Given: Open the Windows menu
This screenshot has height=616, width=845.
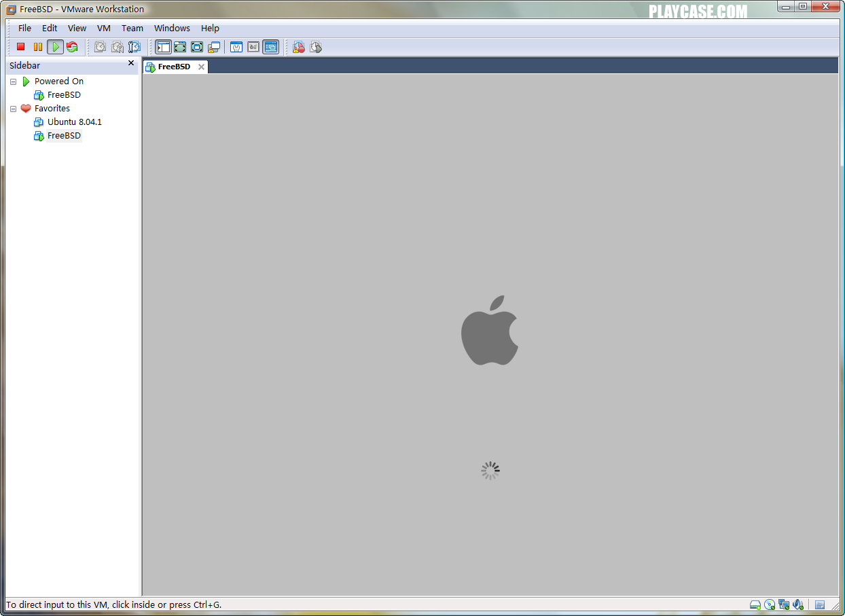Looking at the screenshot, I should pos(172,28).
